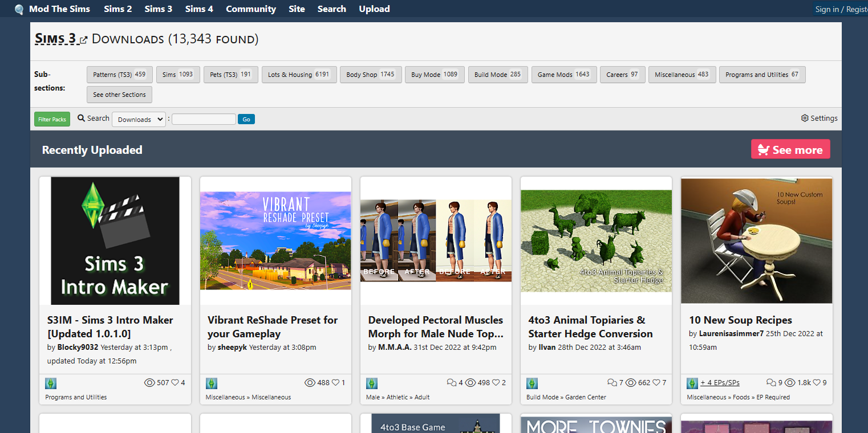Open the Buy Mode sub-section
Viewport: 868px width, 433px height.
[435, 75]
